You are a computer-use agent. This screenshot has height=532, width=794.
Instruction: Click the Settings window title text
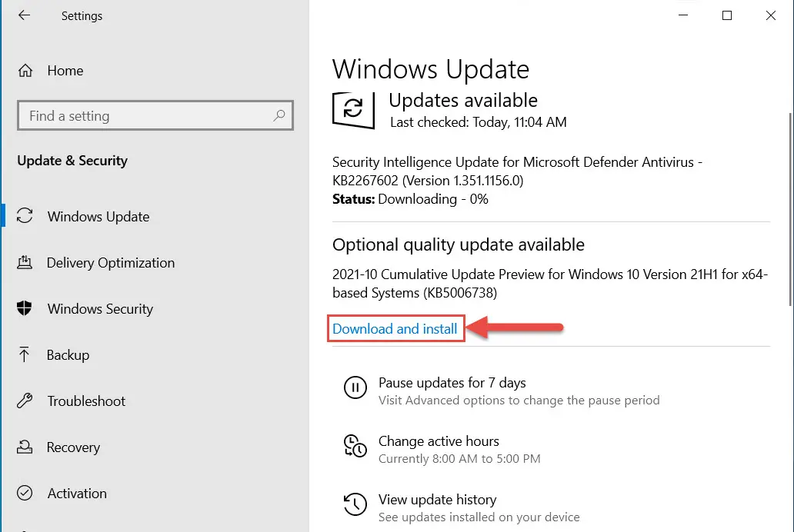click(82, 15)
